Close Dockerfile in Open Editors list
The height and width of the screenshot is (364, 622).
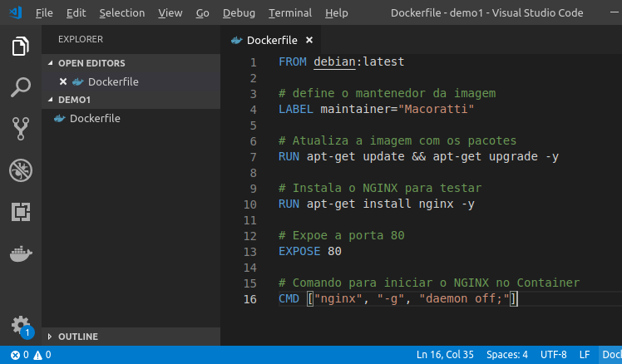(x=63, y=81)
